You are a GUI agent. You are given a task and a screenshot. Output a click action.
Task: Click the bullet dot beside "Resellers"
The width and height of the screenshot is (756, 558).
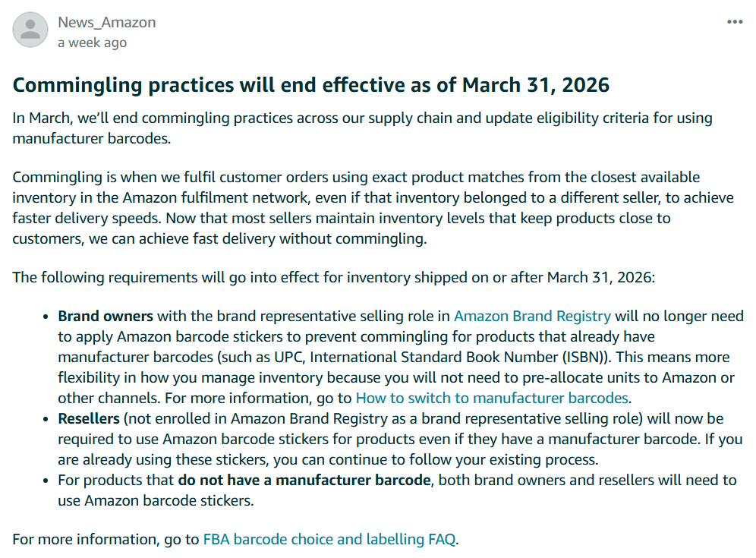47,420
